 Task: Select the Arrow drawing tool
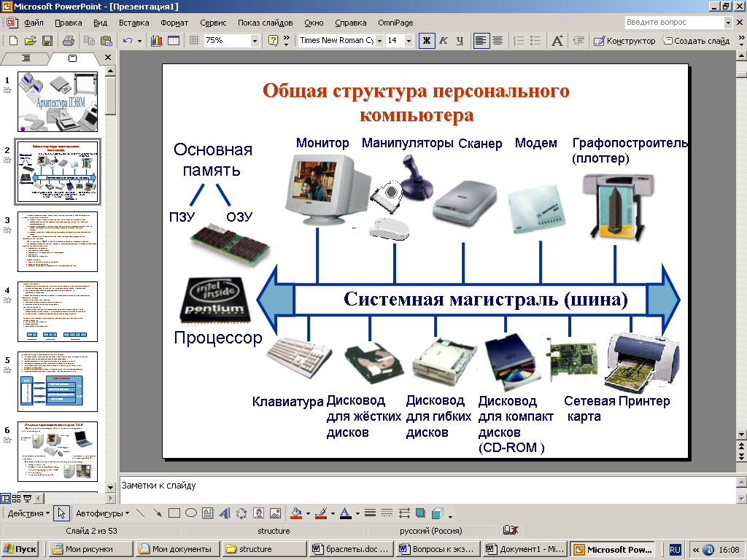coord(158,513)
